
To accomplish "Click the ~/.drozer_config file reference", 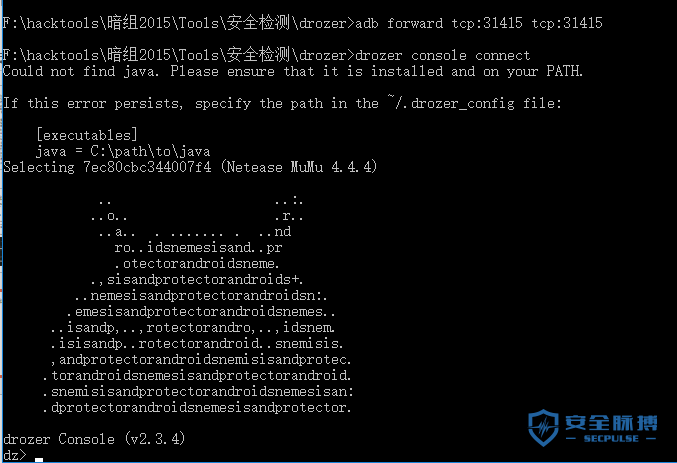I will (451, 103).
